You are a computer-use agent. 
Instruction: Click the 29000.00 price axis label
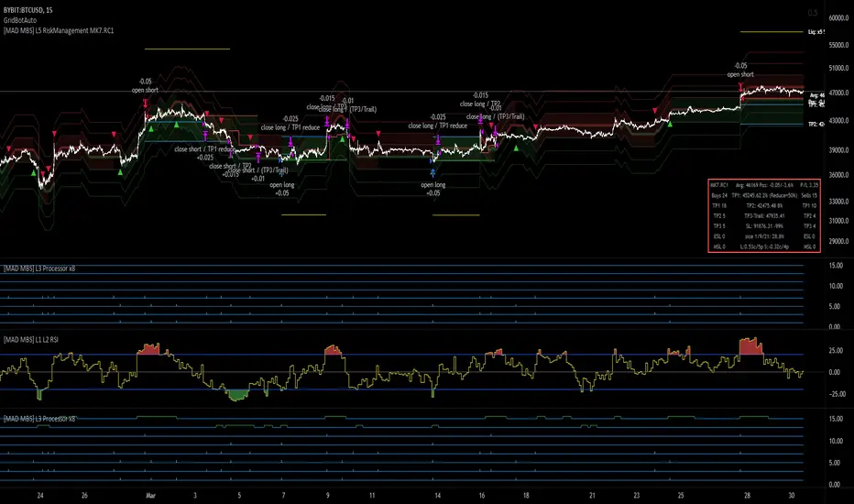pos(838,241)
